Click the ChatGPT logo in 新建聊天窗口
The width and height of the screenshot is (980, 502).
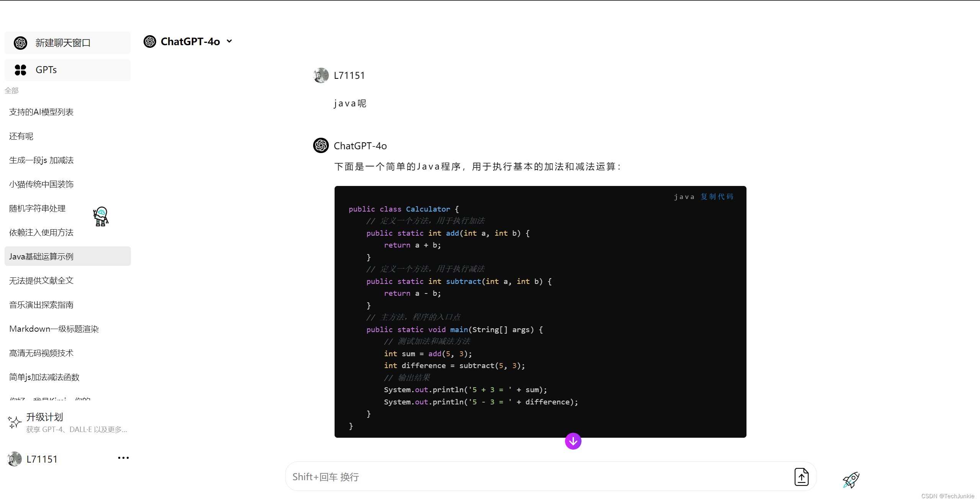20,43
